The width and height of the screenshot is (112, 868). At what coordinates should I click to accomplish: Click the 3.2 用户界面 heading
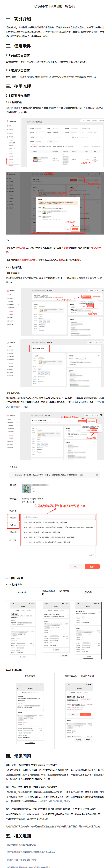15,578
